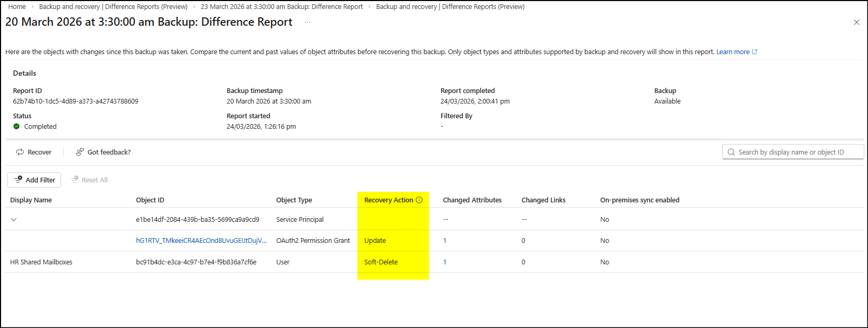868x328 pixels.
Task: Click On-premises sync enabled column header
Action: (640, 200)
